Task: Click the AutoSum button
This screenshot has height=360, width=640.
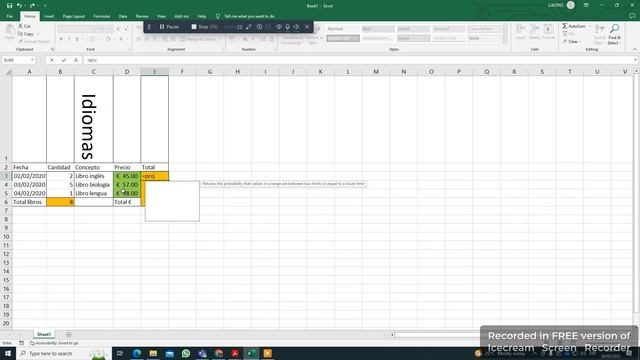Action: click(x=573, y=26)
